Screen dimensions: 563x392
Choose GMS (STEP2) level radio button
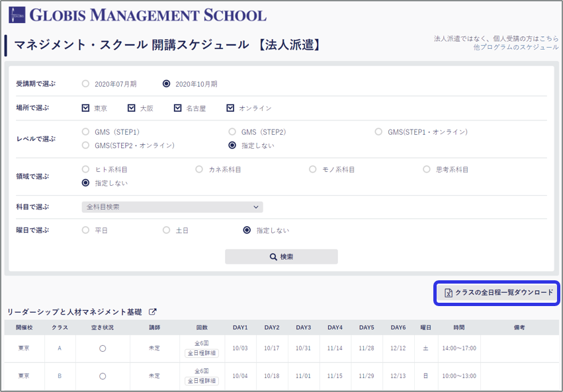[x=232, y=132]
